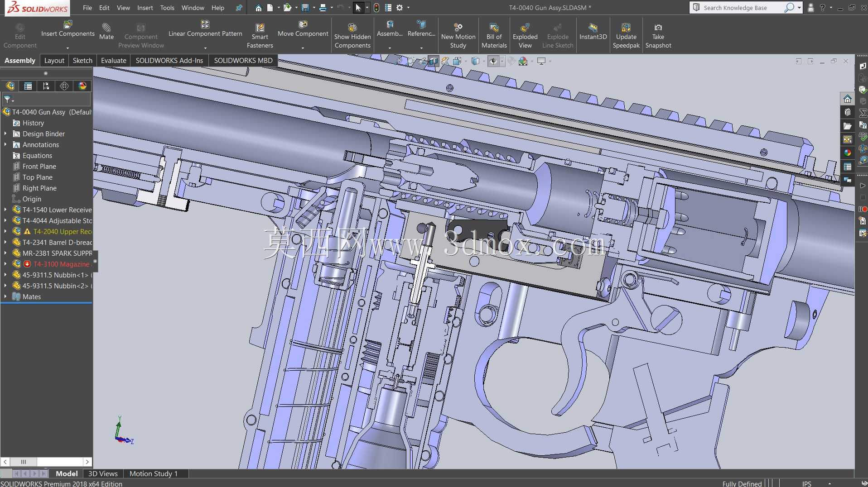Open the SOLIDWORKS Resources task pane tab
This screenshot has width=868, height=487.
click(848, 99)
